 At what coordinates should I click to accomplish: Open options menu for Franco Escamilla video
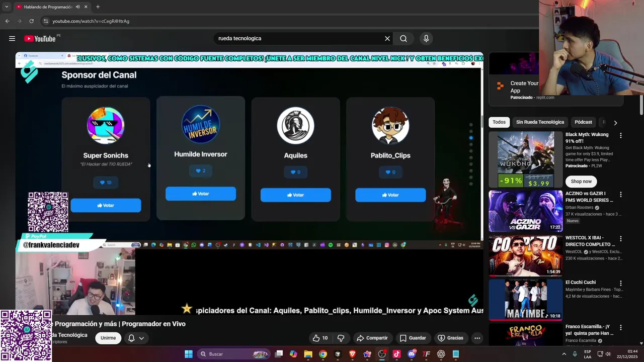click(620, 327)
